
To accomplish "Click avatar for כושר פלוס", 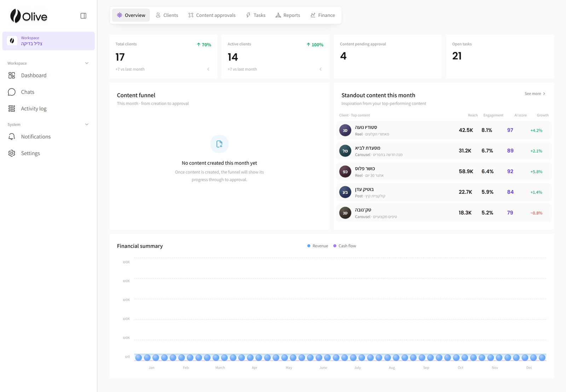I will coord(345,171).
